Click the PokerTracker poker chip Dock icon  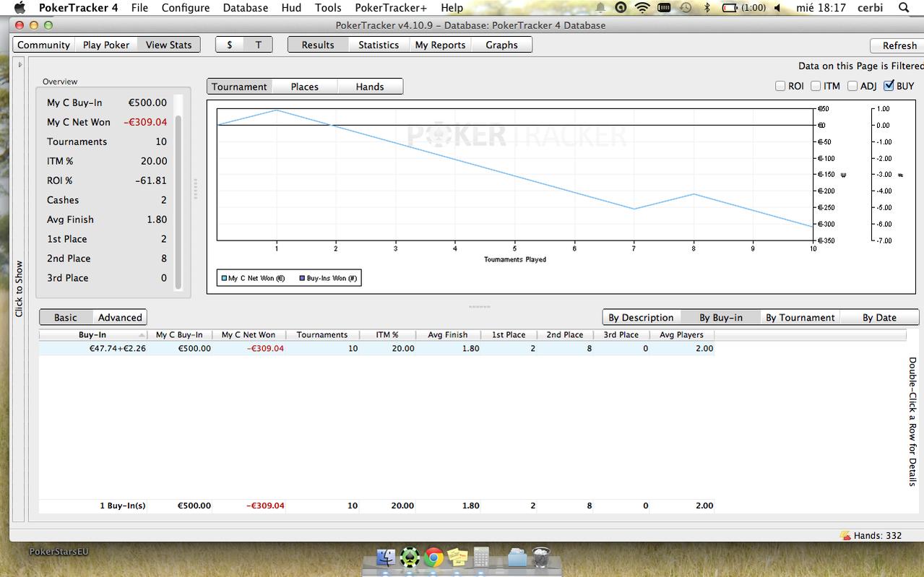pos(410,558)
